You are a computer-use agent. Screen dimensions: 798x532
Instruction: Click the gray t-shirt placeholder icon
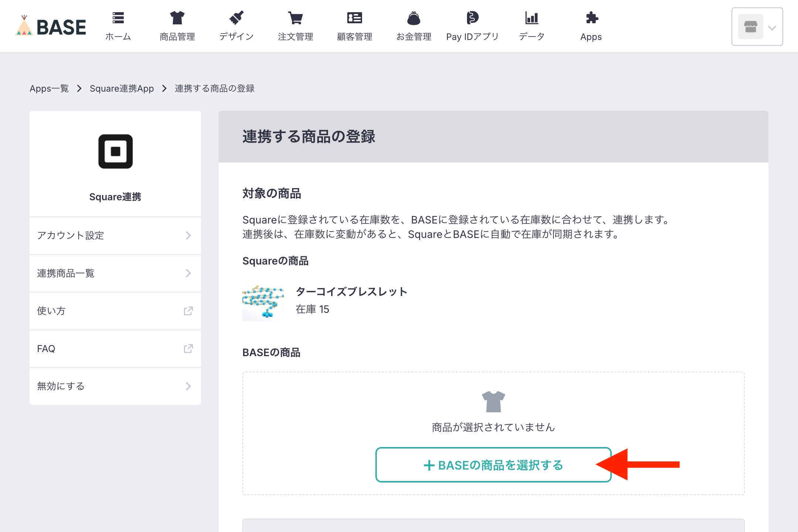point(493,401)
